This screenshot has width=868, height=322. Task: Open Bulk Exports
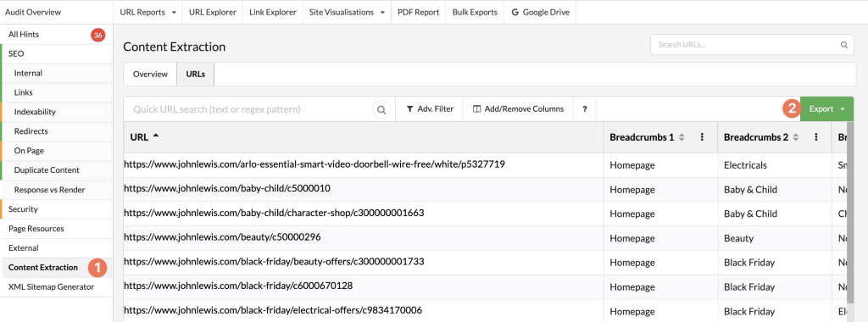(475, 12)
